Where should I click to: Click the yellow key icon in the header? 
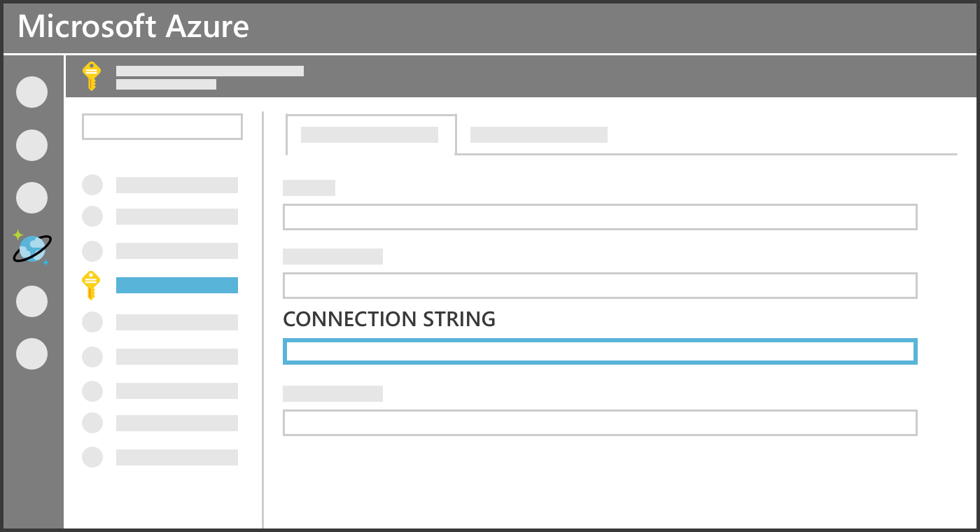(92, 76)
